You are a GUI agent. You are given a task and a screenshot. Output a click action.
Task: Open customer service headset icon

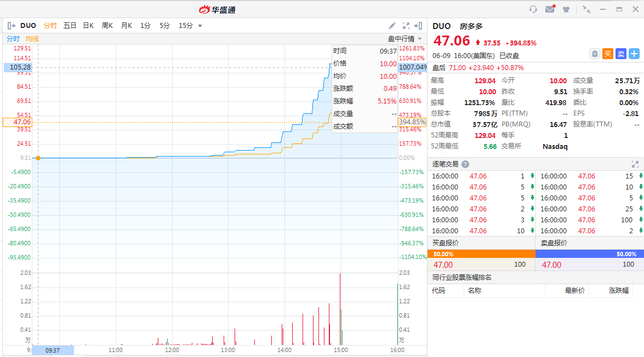533,9
